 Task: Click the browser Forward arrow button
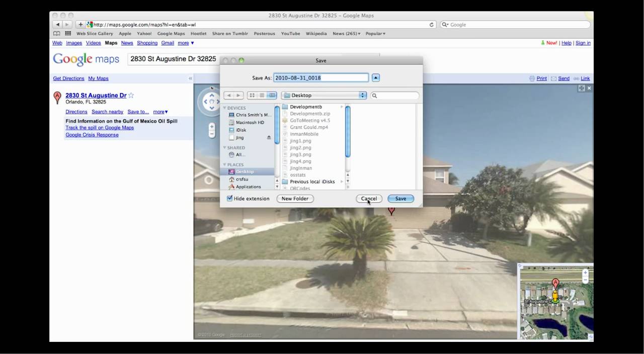point(67,24)
